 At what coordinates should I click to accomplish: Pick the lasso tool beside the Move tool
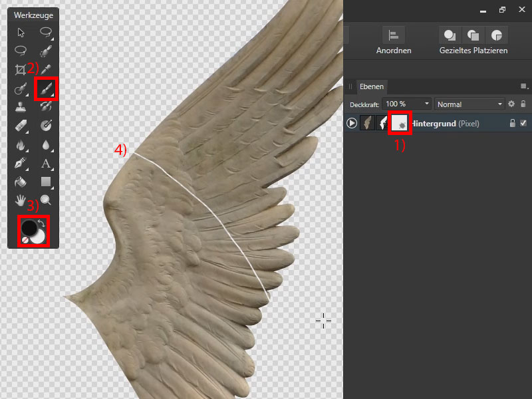coord(46,33)
